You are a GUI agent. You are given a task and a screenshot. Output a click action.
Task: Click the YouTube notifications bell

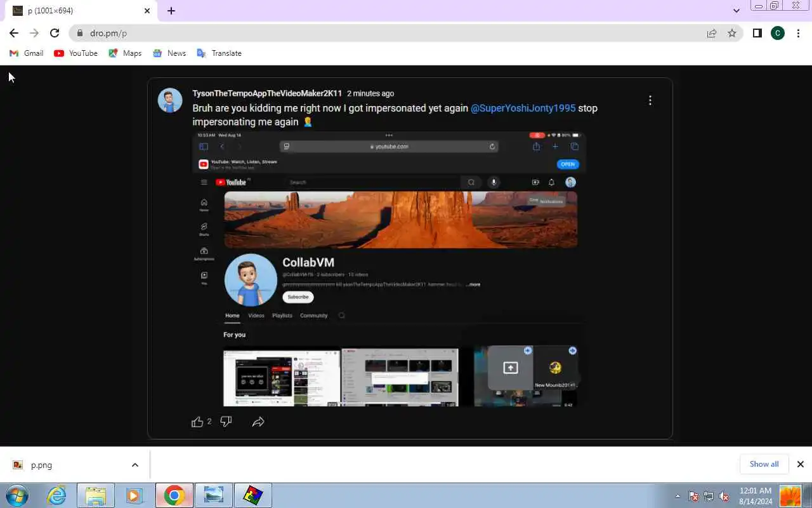pyautogui.click(x=551, y=182)
